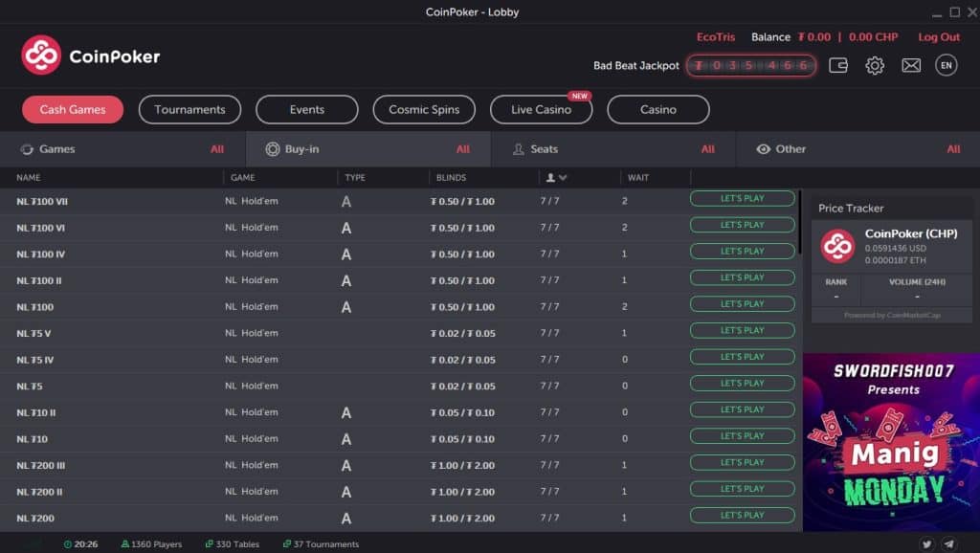The image size is (980, 553).
Task: Expand Other filter All dropdown
Action: pyautogui.click(x=953, y=149)
